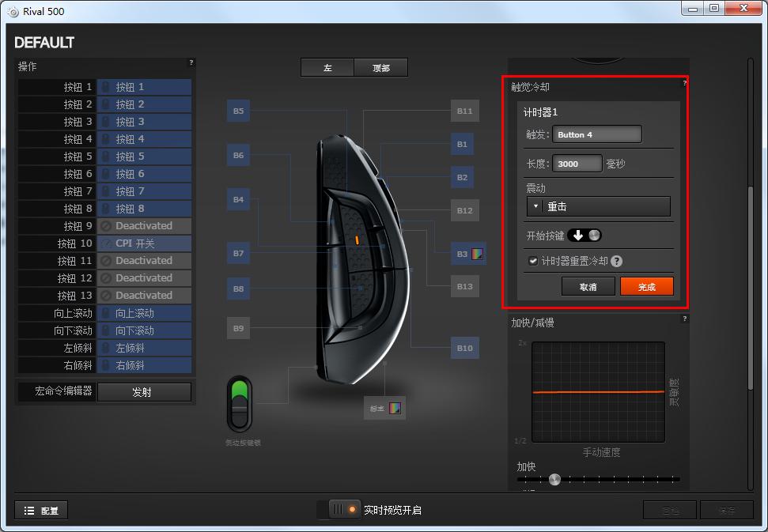Click the B13 button marker
768x532 pixels.
464,286
